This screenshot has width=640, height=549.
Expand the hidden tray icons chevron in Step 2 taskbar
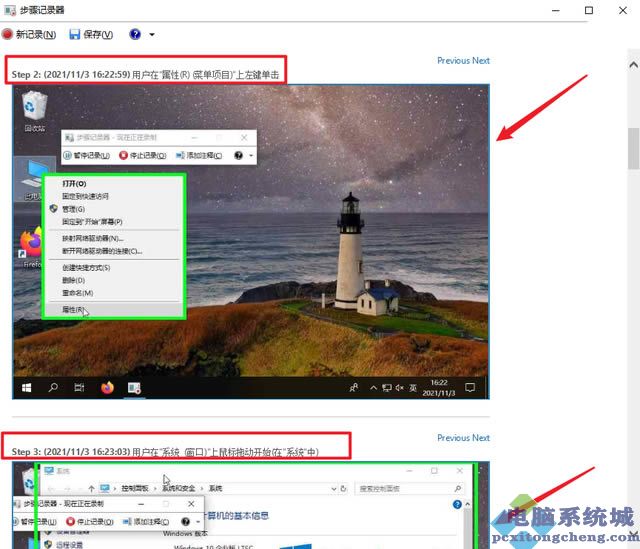coord(373,388)
